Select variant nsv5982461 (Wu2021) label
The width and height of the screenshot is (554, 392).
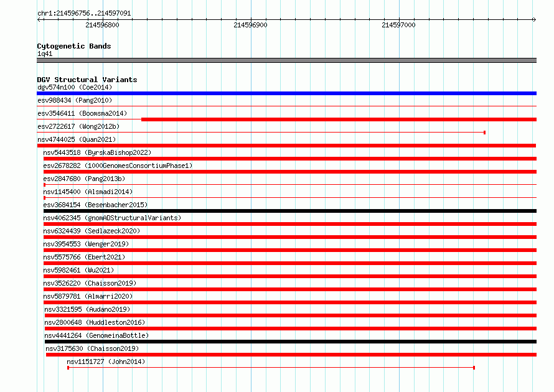[x=78, y=270]
